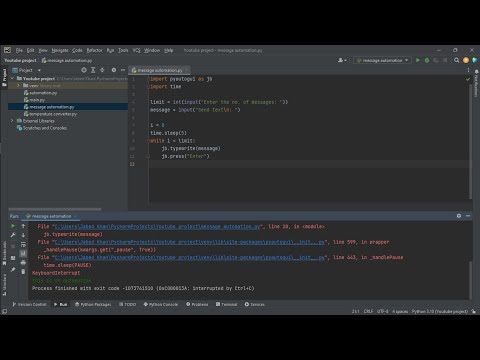Open Search Everywhere magnifier icon
The width and height of the screenshot is (480, 360).
tap(456, 60)
